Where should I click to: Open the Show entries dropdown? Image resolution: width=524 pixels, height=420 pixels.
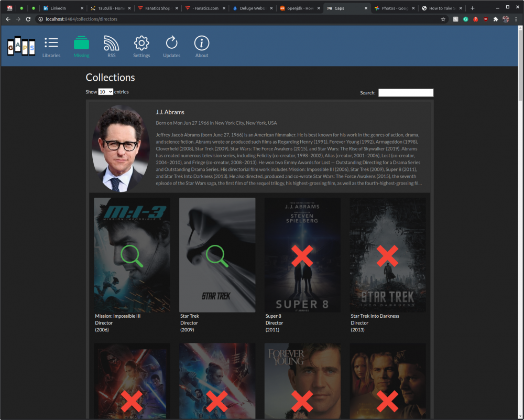(106, 92)
